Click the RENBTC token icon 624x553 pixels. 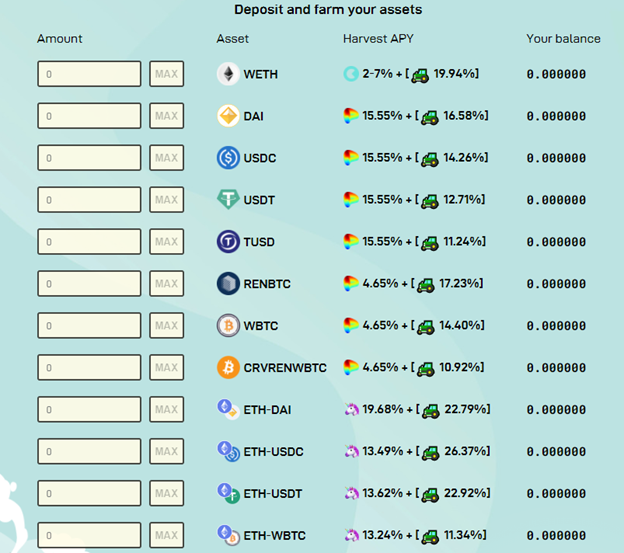coord(228,284)
